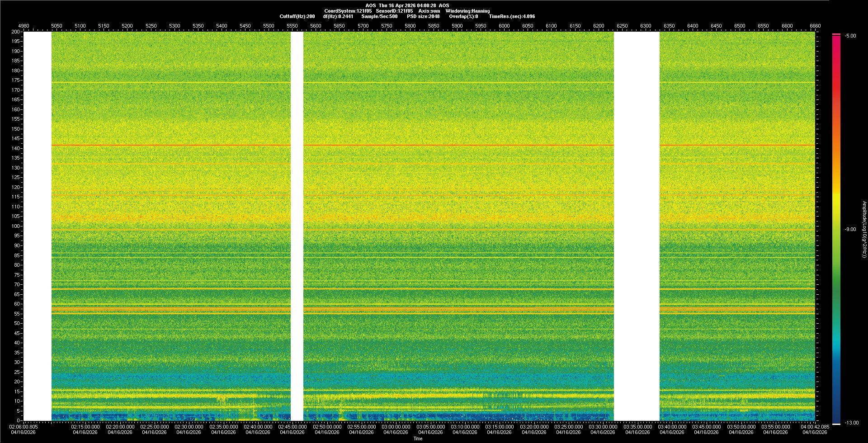Click the color scale bar's red region

coord(836,90)
